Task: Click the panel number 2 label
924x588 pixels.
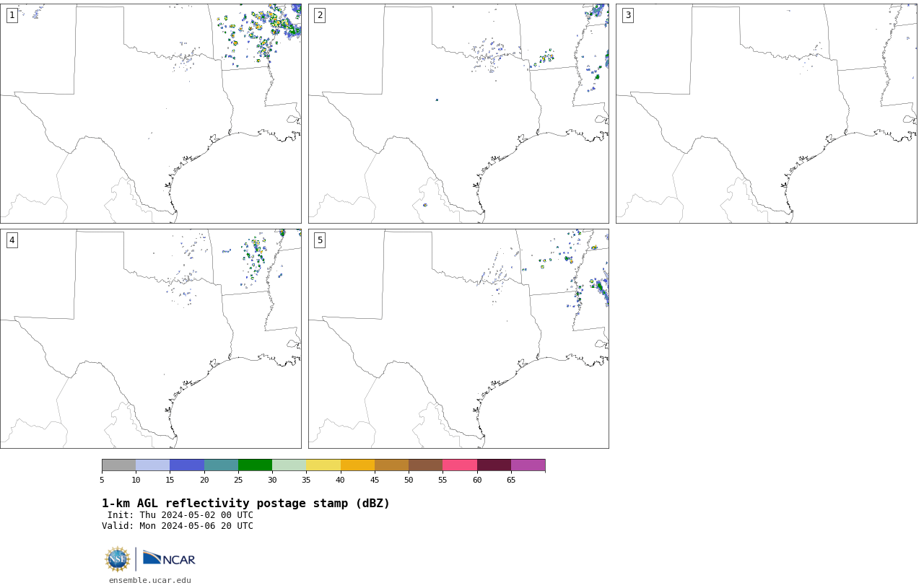Action: [320, 15]
